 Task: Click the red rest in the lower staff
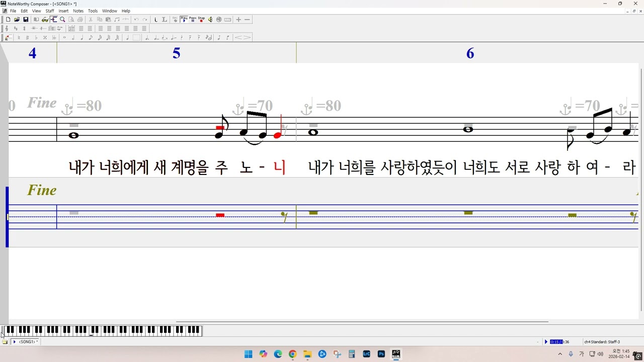coord(220,215)
